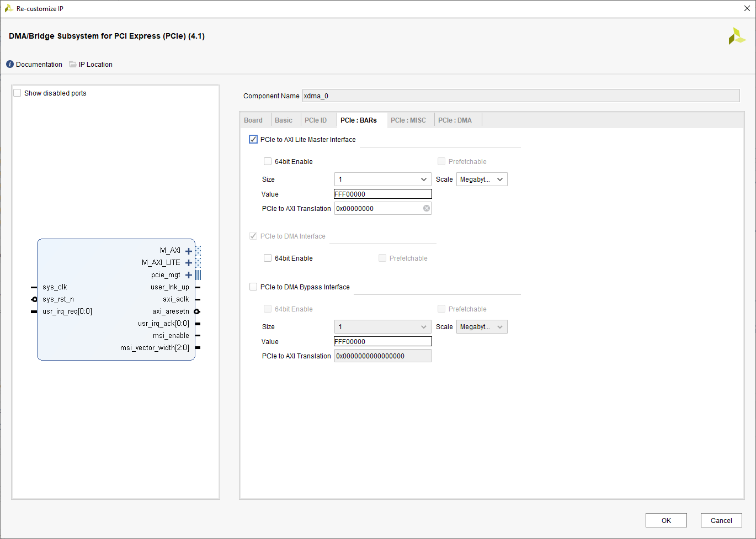Enable PCIe to DMA Bypass Interface
The image size is (756, 539).
click(x=253, y=287)
